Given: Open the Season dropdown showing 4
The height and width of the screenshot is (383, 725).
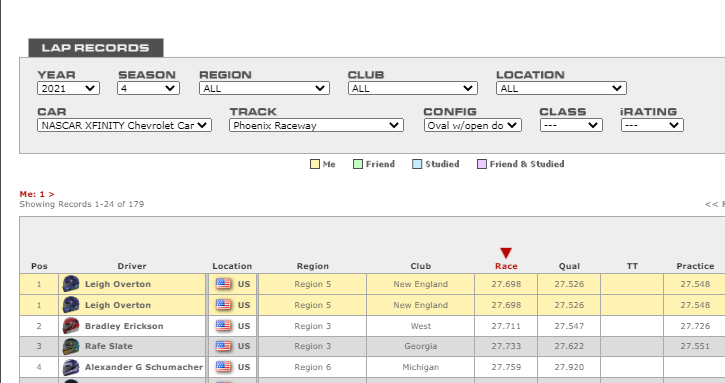Looking at the screenshot, I should click(x=148, y=88).
